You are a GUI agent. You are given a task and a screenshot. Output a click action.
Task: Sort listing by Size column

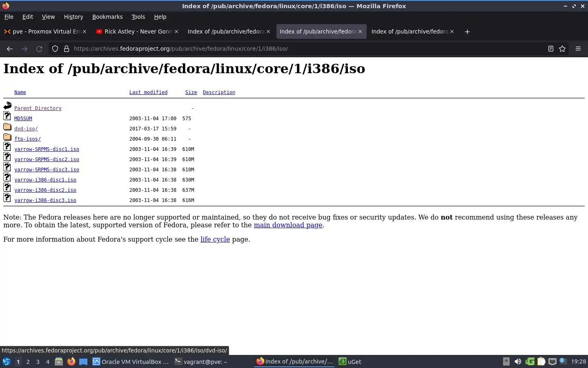pyautogui.click(x=191, y=92)
